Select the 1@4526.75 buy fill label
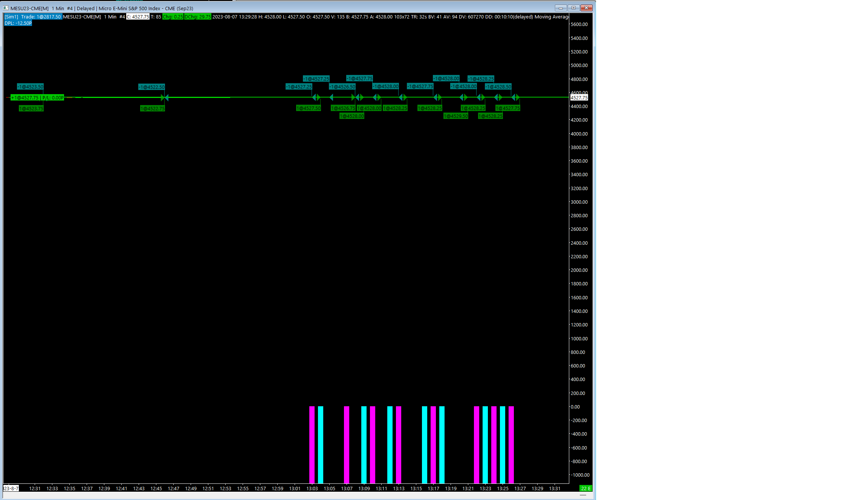The width and height of the screenshot is (868, 500). [x=343, y=108]
